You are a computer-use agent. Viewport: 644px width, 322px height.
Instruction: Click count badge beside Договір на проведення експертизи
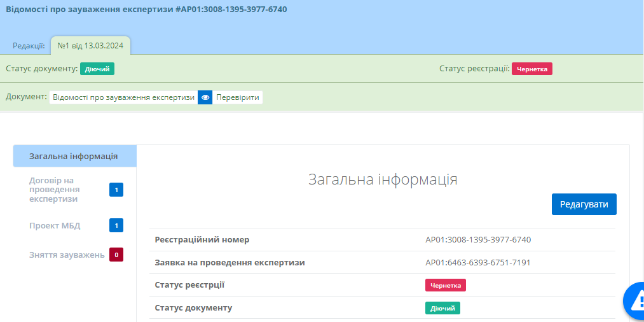[x=116, y=190]
